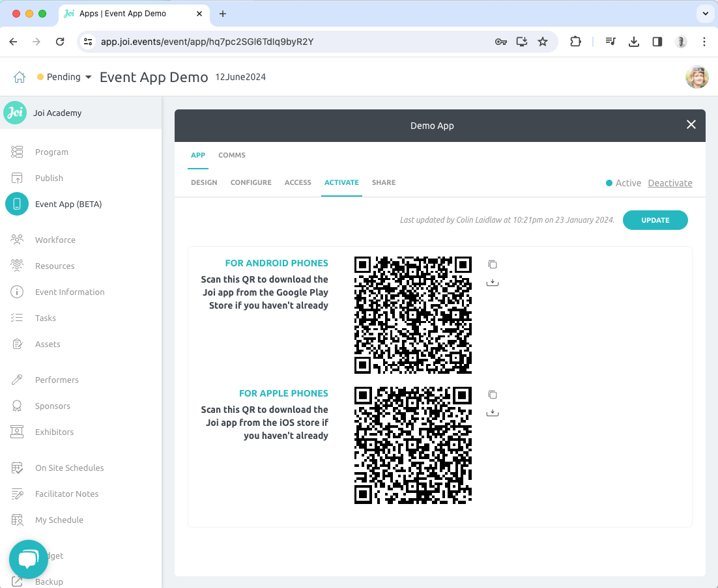Click the browser address bar URL
718x588 pixels.
click(207, 42)
